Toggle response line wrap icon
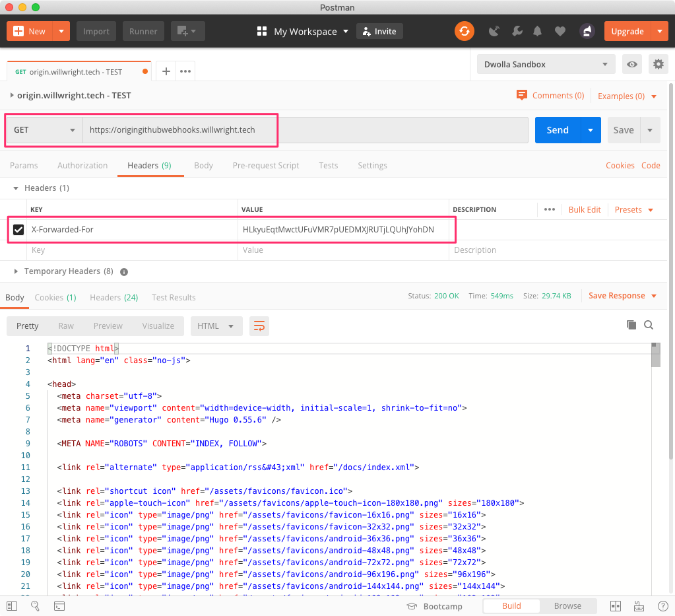Image resolution: width=675 pixels, height=616 pixels. click(x=259, y=326)
